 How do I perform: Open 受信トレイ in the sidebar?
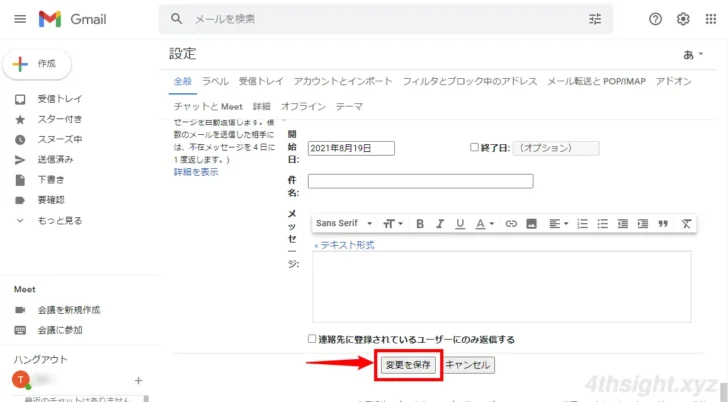pyautogui.click(x=59, y=99)
